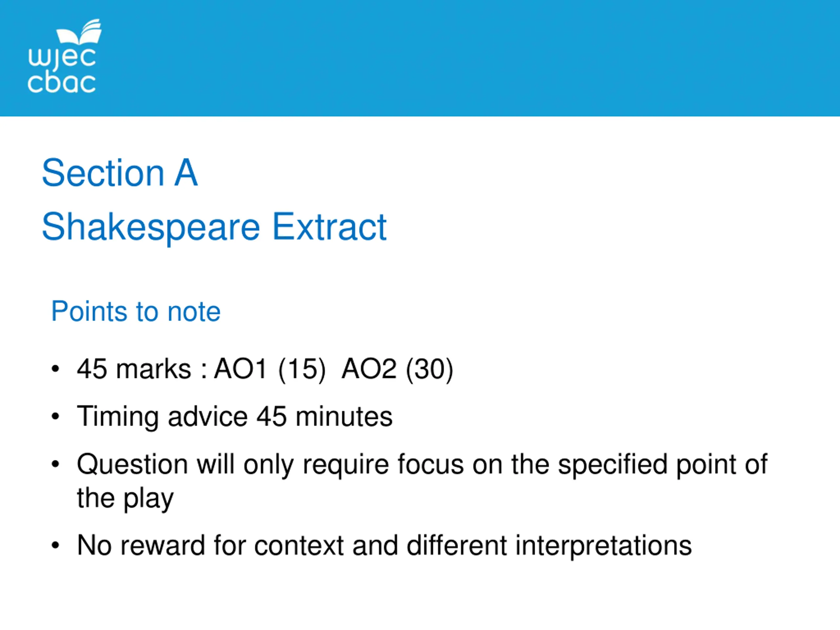840x630 pixels.
Task: Click the 'AO2 (30)' text
Action: 397,369
